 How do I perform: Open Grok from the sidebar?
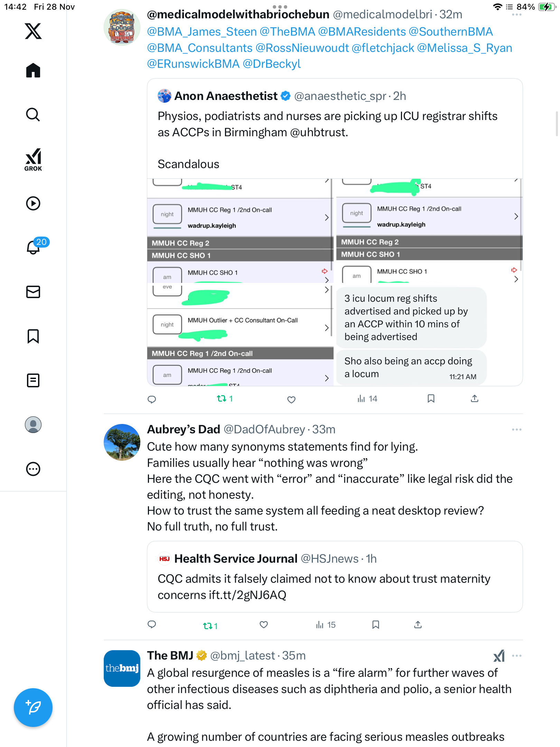(33, 160)
